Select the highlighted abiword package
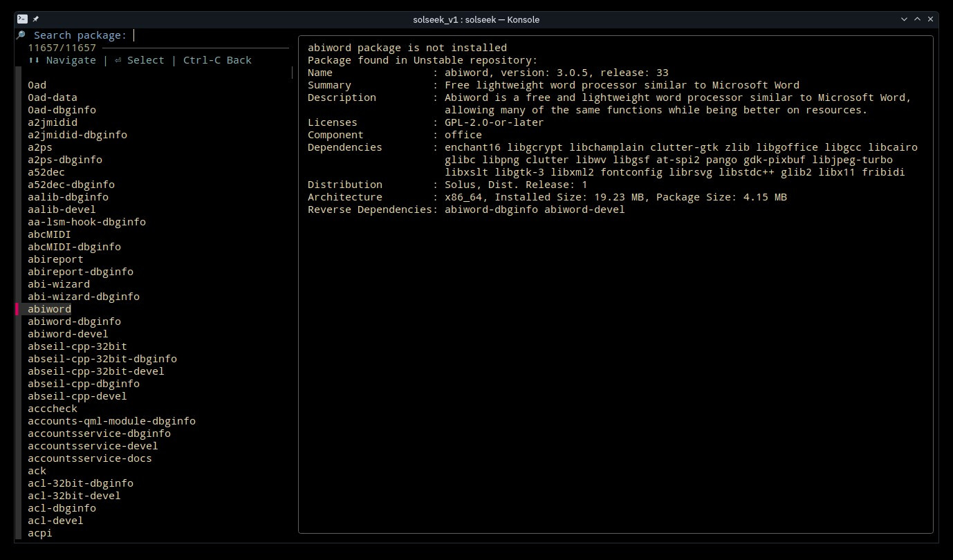Viewport: 953px width, 560px height. (50, 309)
